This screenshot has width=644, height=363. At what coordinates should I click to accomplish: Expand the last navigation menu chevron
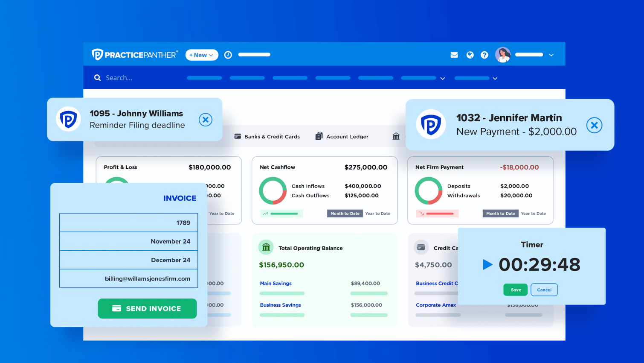(495, 79)
